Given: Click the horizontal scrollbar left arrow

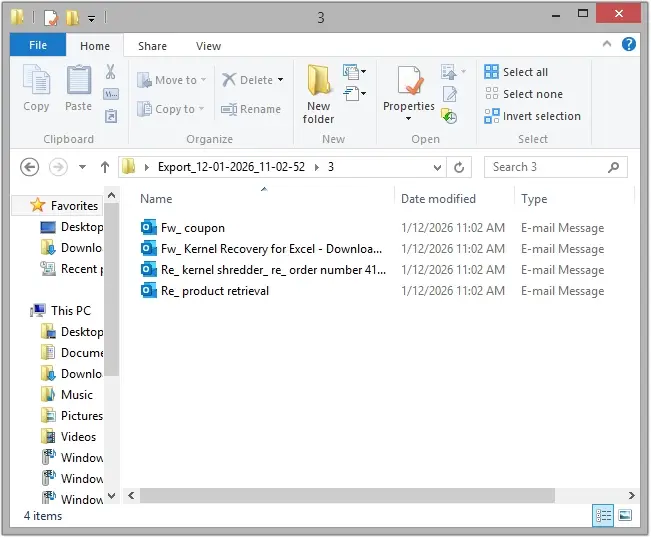Looking at the screenshot, I should tap(131, 495).
